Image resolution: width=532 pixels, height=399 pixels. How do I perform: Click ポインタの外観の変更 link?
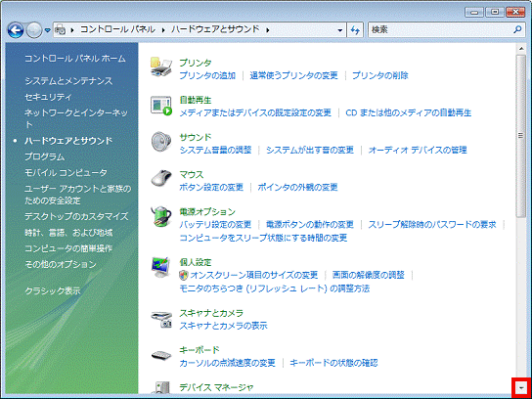pyautogui.click(x=297, y=187)
